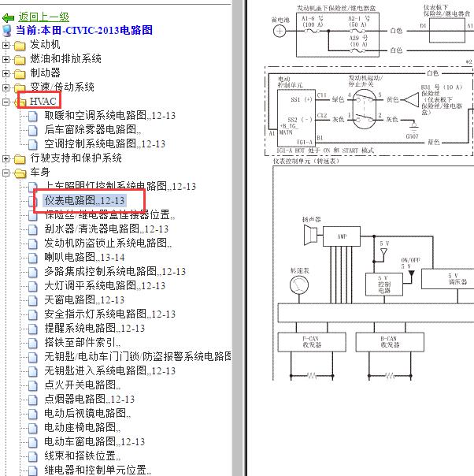Viewport: 474px width, 476px height.
Task: Go back via 返回上一级 link
Action: coord(43,17)
